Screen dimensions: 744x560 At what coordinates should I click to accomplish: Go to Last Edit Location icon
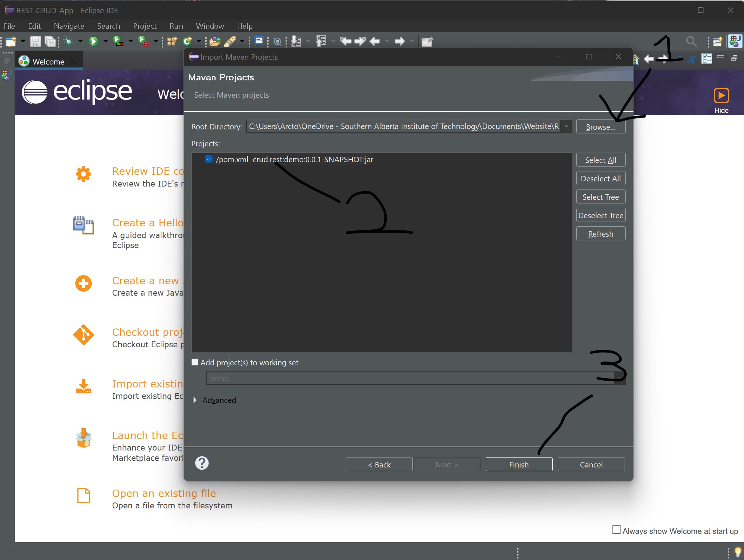[345, 41]
